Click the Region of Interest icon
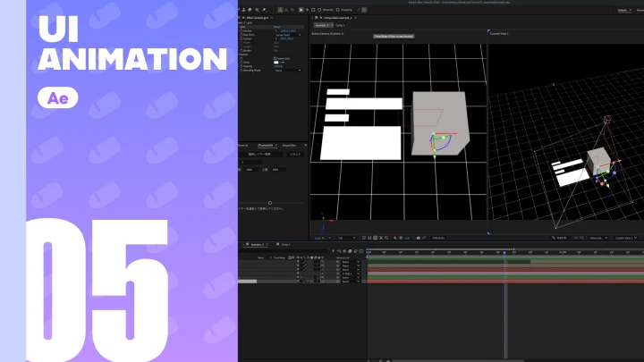Viewport: 644px width, 362px height. [381, 238]
